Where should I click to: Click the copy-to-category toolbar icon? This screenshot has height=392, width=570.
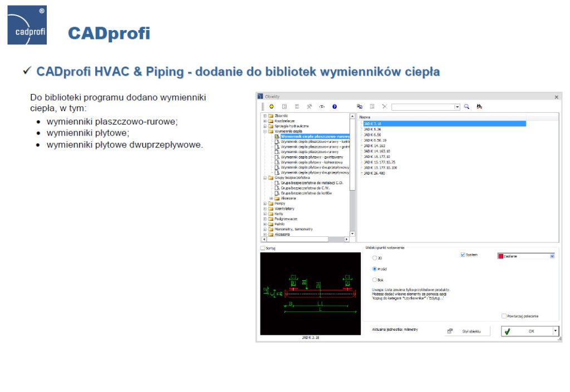[360, 106]
